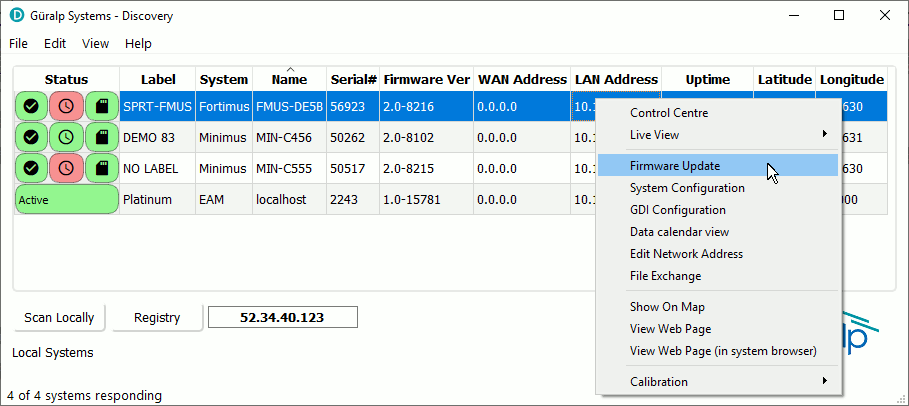This screenshot has height=406, width=909.
Task: Click SD card icon in DEMO 83 row
Action: pyautogui.click(x=102, y=137)
